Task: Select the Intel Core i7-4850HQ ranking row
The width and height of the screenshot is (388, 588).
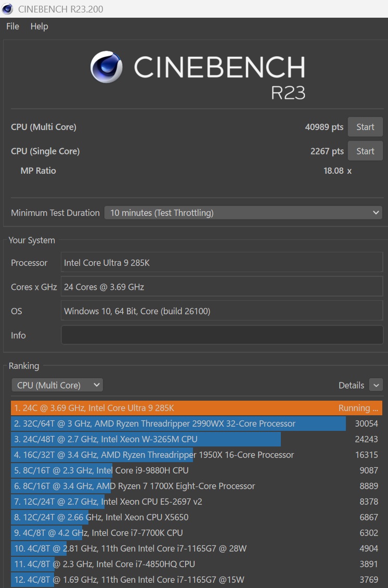Action: coord(197,564)
